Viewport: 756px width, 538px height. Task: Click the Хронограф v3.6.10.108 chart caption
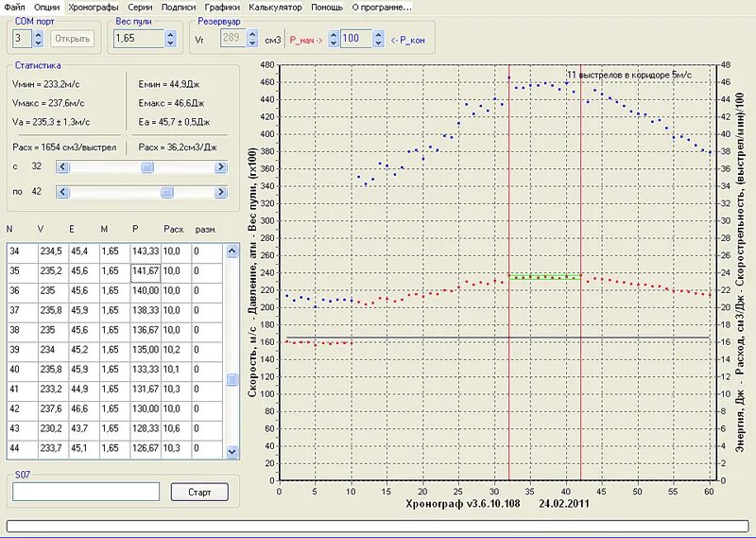tap(463, 504)
